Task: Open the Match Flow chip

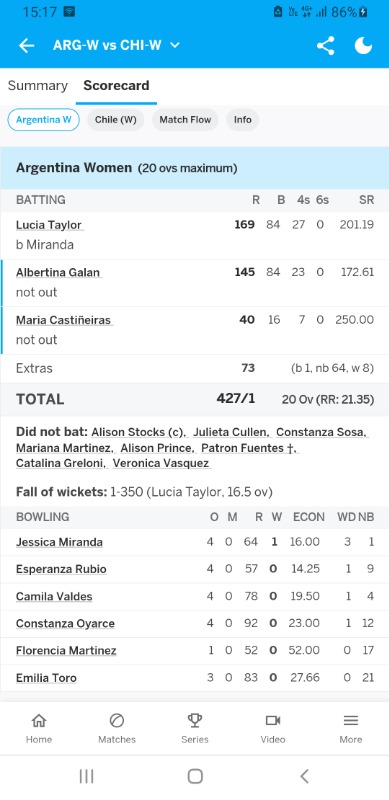Action: click(x=185, y=120)
